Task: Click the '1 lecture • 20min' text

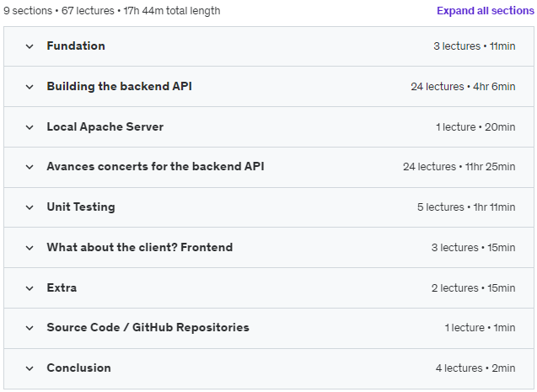Action: 475,126
